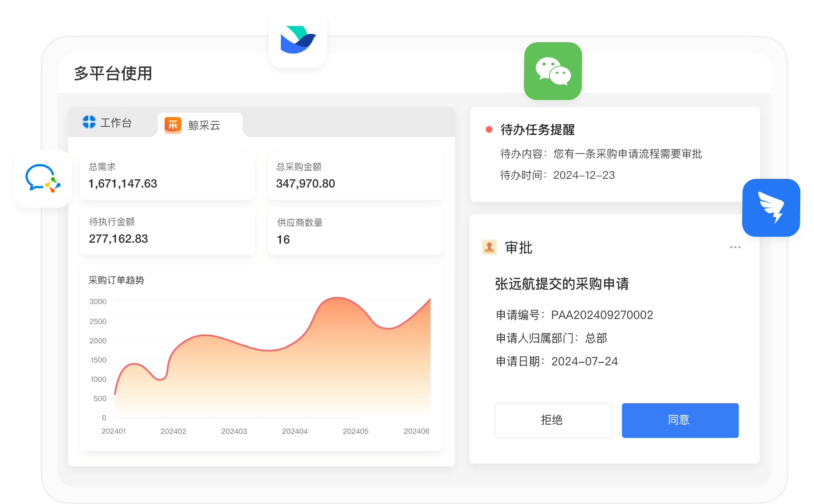Image resolution: width=814 pixels, height=504 pixels.
Task: Open the 供应商数量 card
Action: pos(355,231)
